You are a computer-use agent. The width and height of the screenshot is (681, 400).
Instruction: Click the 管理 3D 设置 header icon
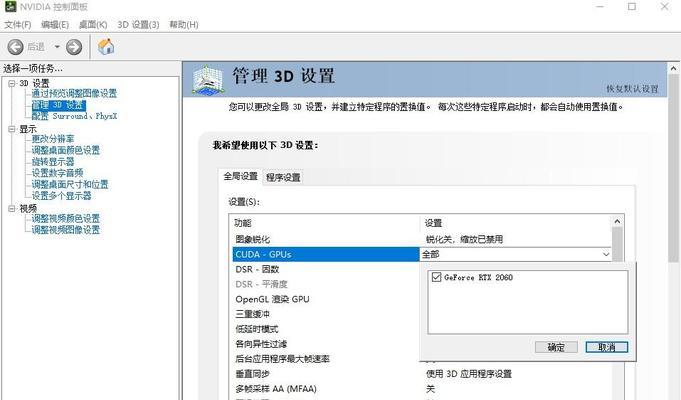click(208, 79)
